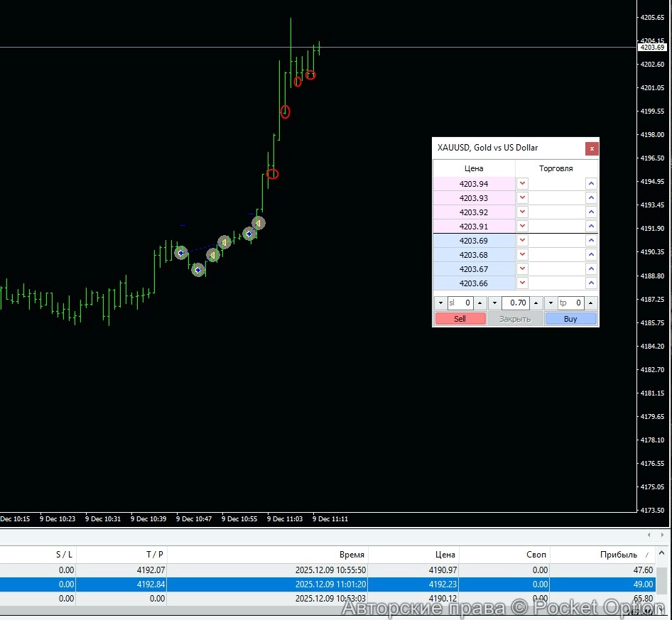Decrease the 0.70 lot volume
672x620 pixels.
pos(495,303)
